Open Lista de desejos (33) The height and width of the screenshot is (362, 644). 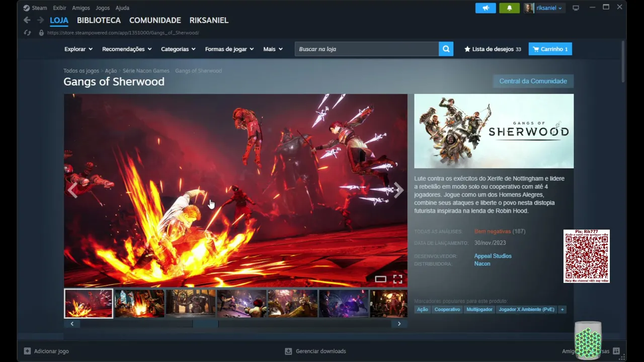click(x=493, y=49)
